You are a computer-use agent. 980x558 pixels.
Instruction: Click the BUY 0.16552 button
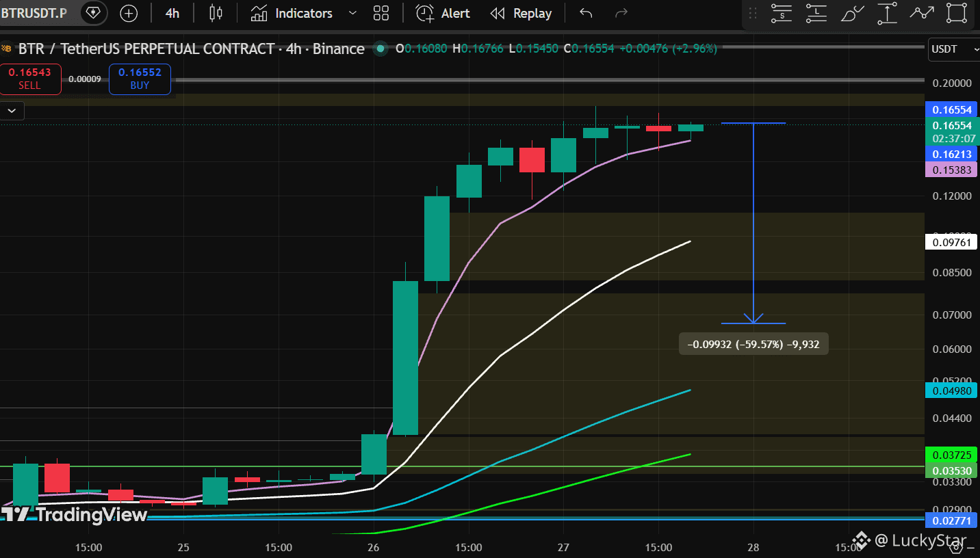[140, 79]
